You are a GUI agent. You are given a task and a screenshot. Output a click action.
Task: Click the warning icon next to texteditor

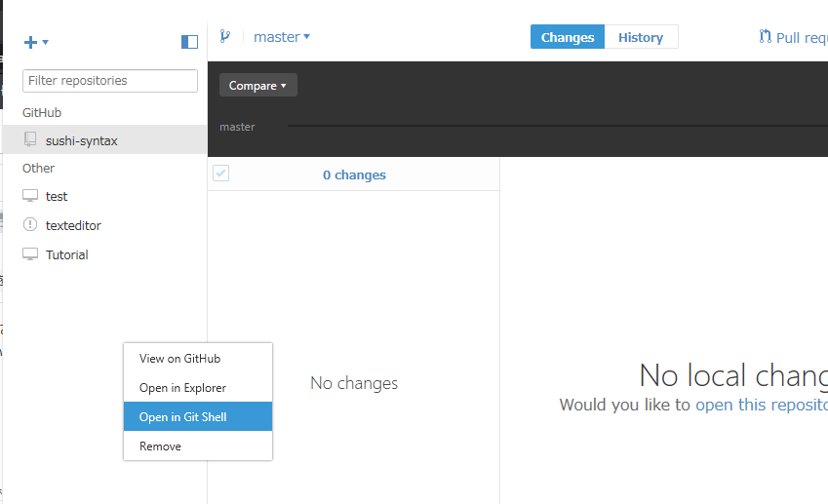30,224
